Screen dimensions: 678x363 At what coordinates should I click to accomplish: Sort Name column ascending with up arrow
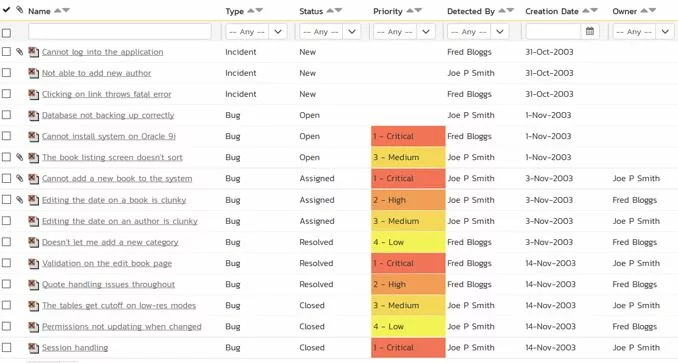click(58, 11)
